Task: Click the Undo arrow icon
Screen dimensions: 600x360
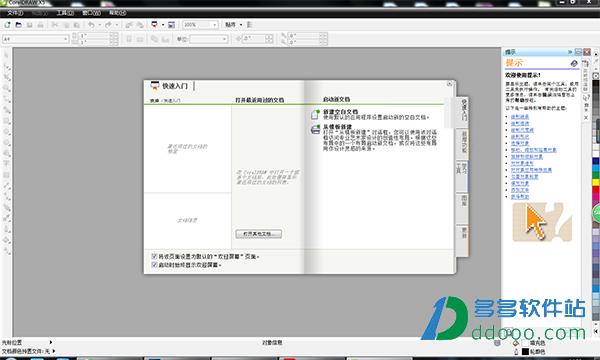Action: (91, 25)
